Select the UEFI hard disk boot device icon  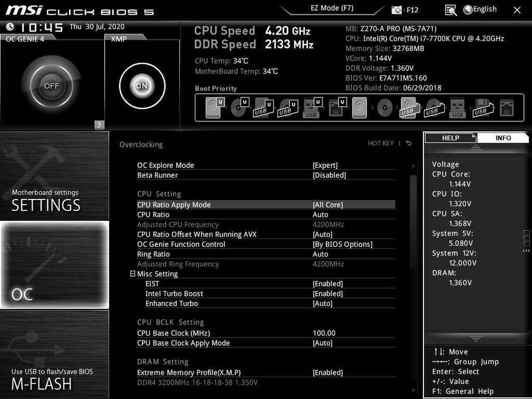point(215,107)
